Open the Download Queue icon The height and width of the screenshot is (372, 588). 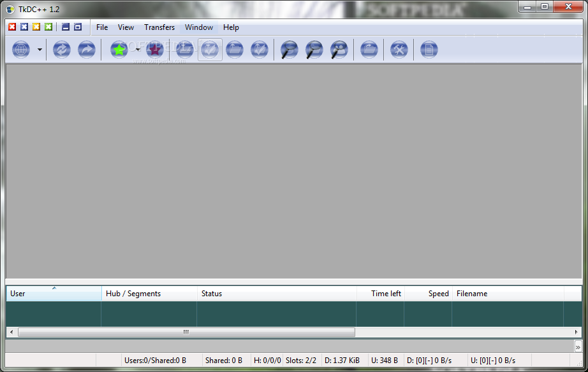click(x=185, y=50)
